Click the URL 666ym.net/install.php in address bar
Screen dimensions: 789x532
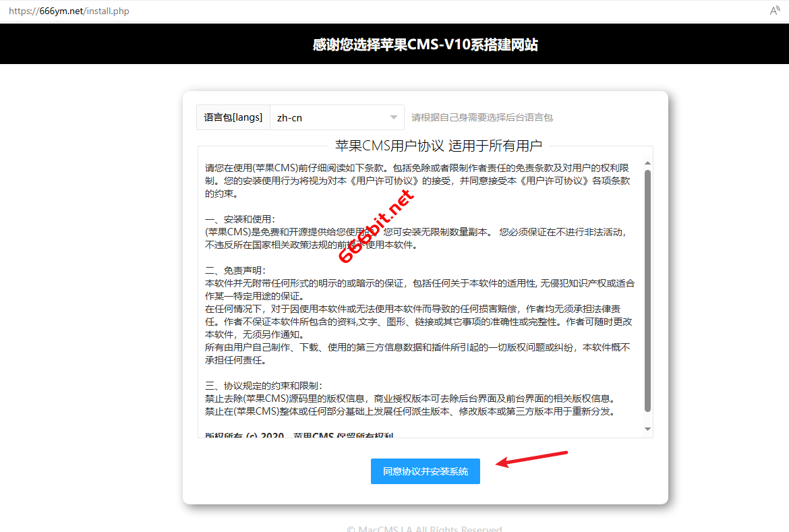point(69,11)
